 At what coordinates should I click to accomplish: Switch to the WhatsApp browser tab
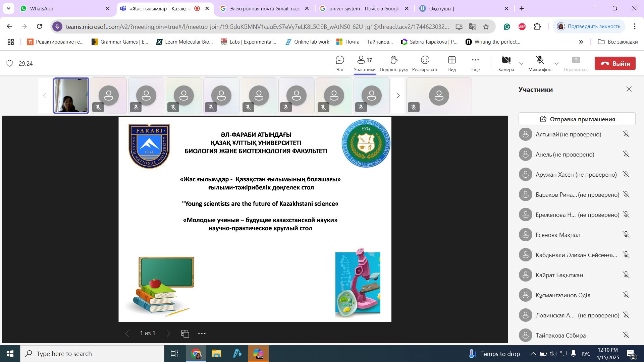tap(65, 8)
